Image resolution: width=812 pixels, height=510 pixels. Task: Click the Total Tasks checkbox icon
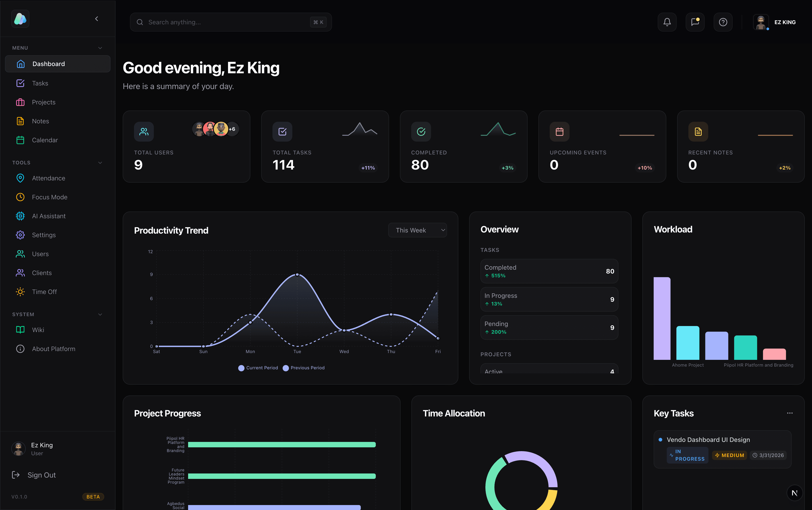coord(282,131)
